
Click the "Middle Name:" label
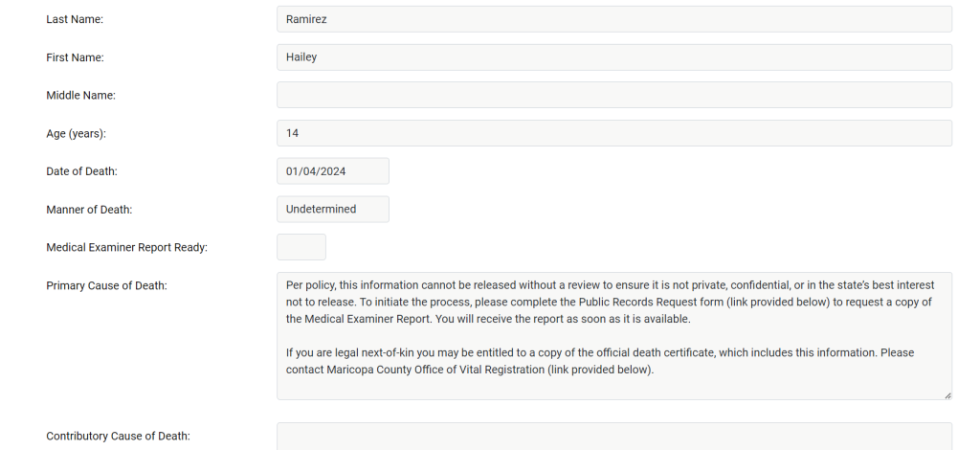click(x=80, y=95)
